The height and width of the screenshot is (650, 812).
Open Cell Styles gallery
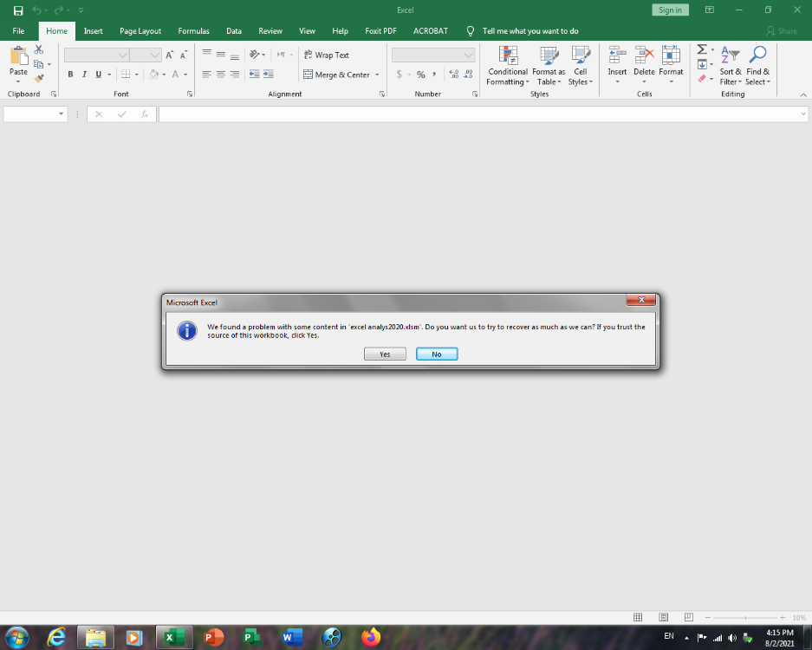click(581, 66)
